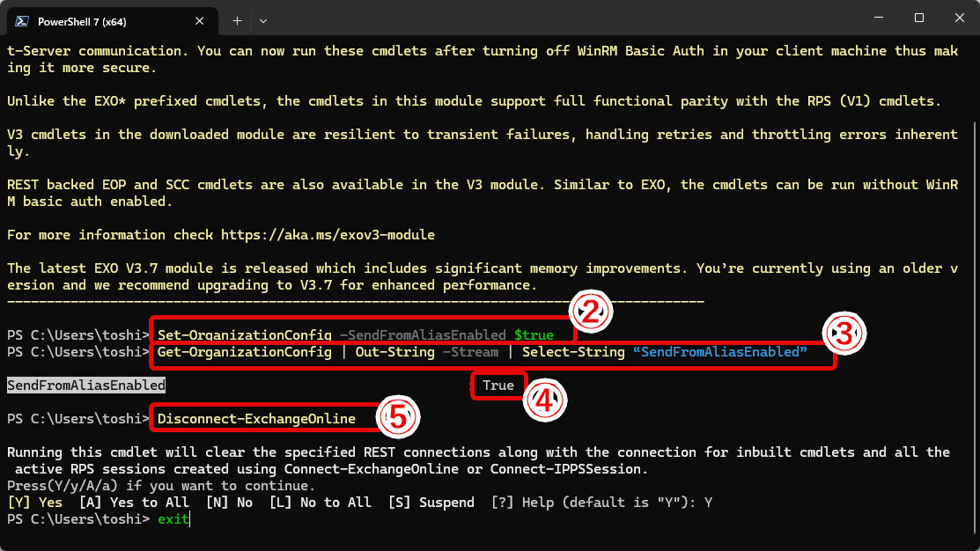
Task: Close the PowerShell 7 (x64) tab
Action: (x=199, y=21)
